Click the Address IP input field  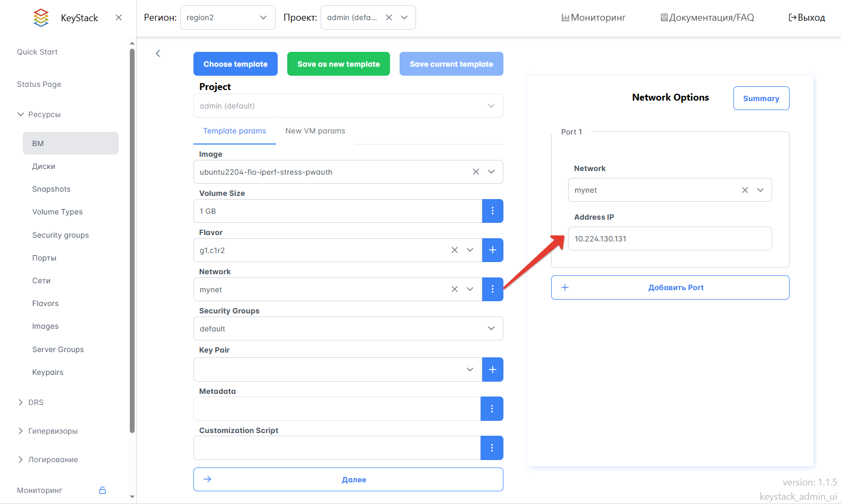click(x=669, y=239)
